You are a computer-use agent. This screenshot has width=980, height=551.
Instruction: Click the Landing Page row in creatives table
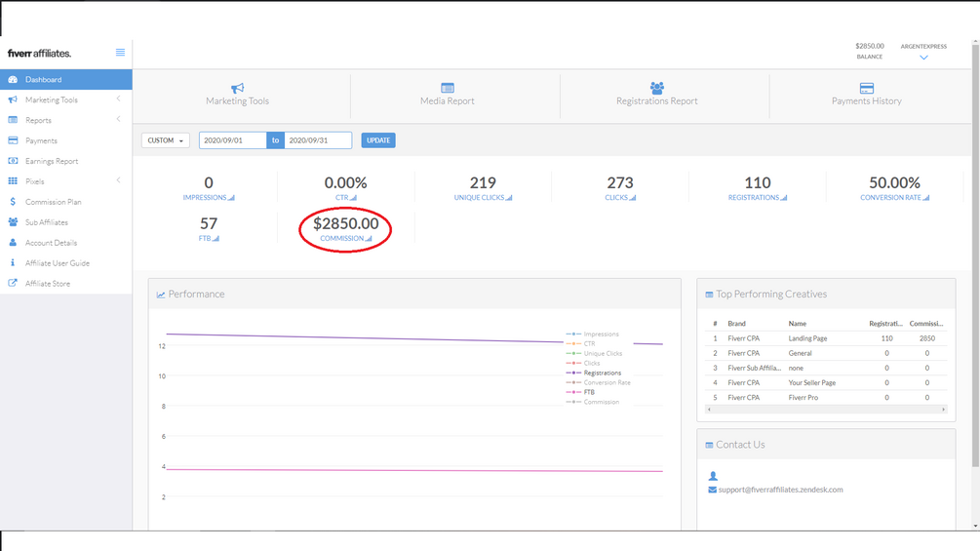point(826,338)
